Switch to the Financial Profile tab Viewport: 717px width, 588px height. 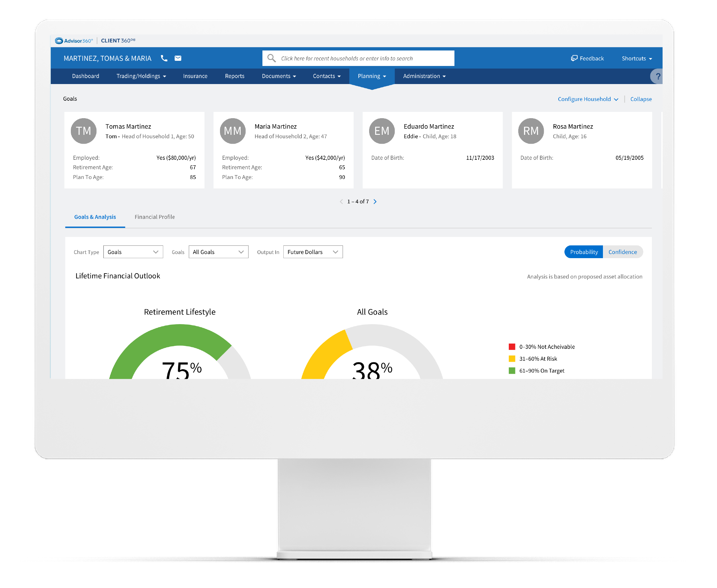(x=154, y=217)
